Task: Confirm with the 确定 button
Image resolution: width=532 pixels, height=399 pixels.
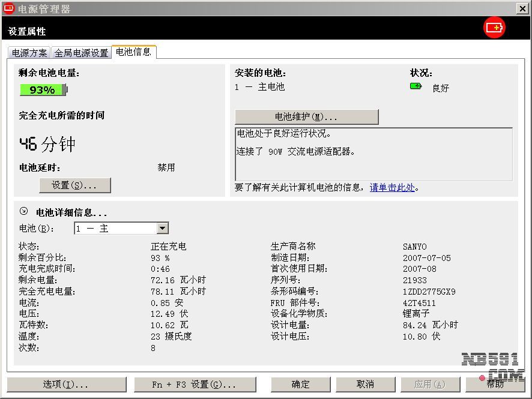Action: pyautogui.click(x=301, y=384)
